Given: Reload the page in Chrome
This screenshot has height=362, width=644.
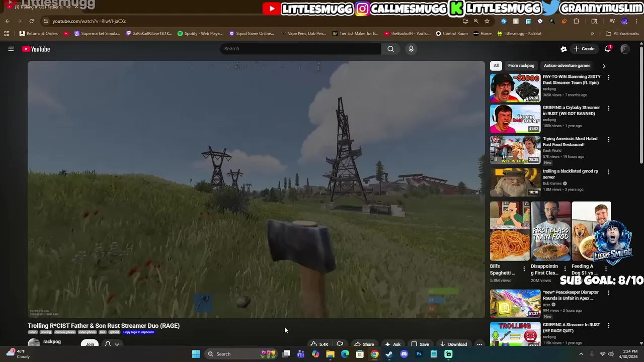Looking at the screenshot, I should coord(31,21).
